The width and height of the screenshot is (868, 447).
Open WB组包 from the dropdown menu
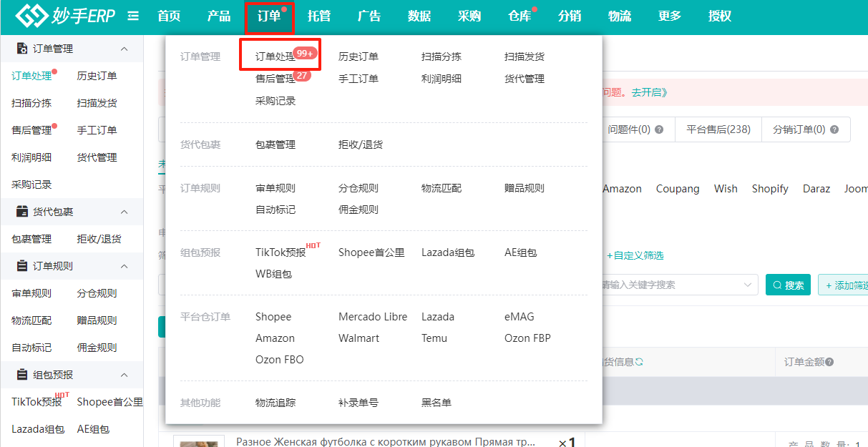(273, 274)
